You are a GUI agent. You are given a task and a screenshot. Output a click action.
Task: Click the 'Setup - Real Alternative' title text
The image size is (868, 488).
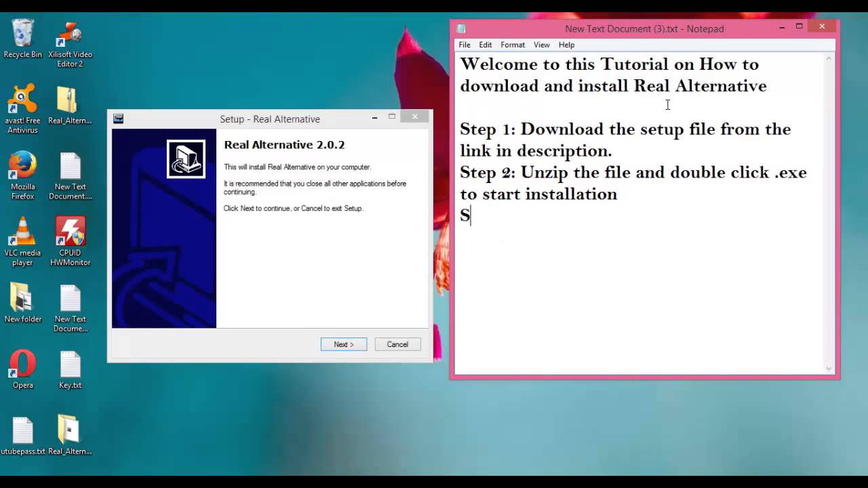coord(270,119)
